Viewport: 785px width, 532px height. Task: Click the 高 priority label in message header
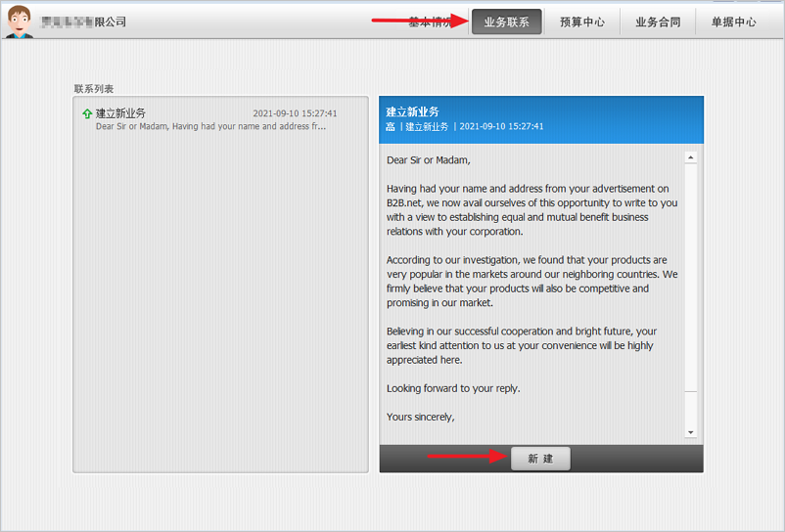tap(391, 126)
